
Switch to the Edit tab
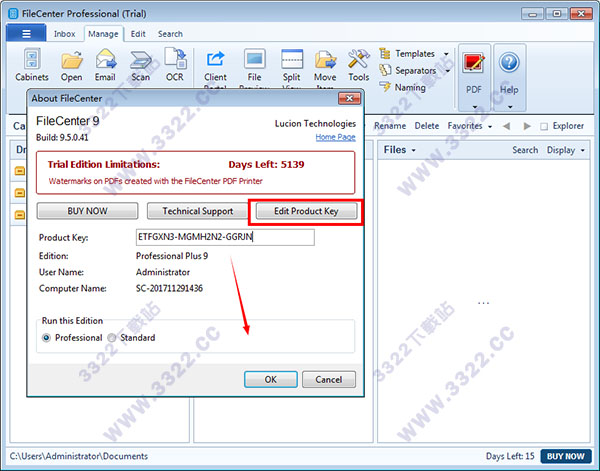[x=138, y=34]
